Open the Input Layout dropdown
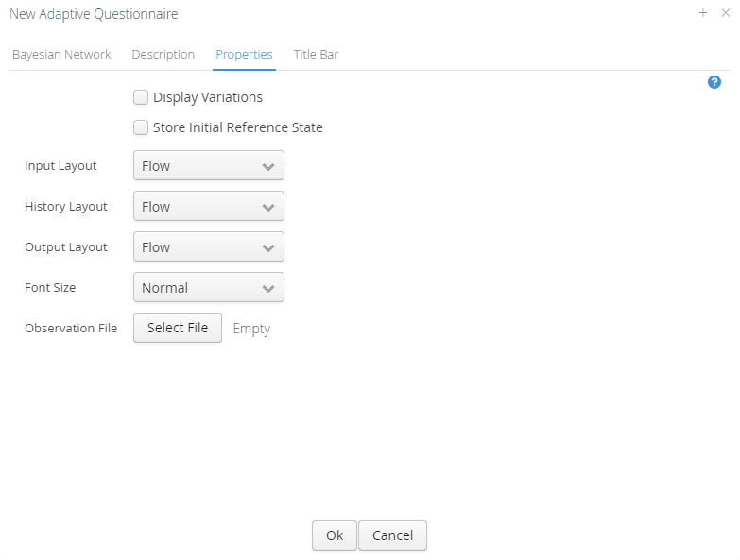 209,165
